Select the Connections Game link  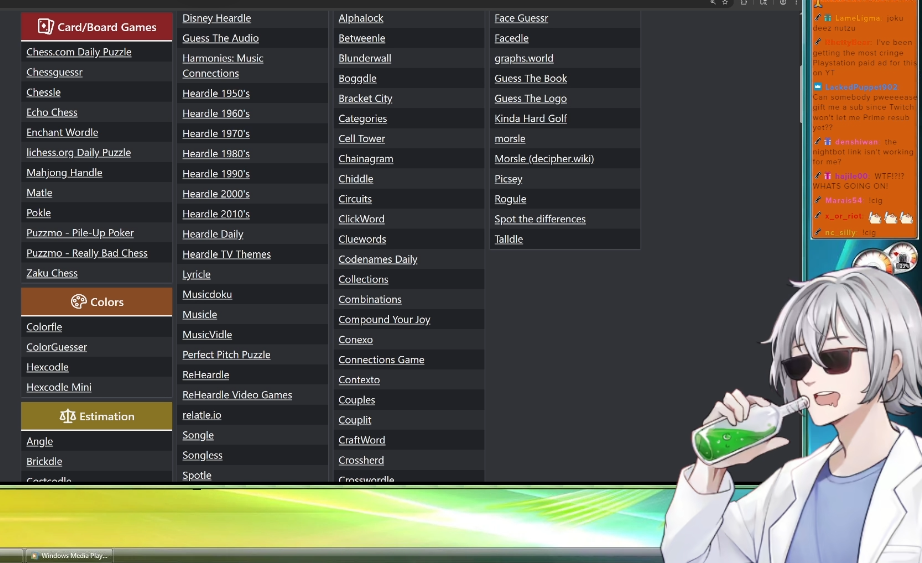coord(381,360)
